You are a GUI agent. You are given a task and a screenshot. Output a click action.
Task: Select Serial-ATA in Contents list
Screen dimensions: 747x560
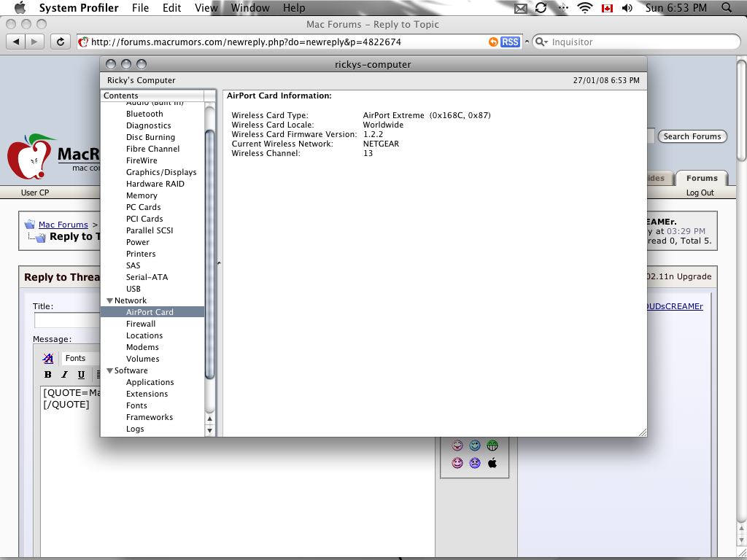click(x=147, y=277)
